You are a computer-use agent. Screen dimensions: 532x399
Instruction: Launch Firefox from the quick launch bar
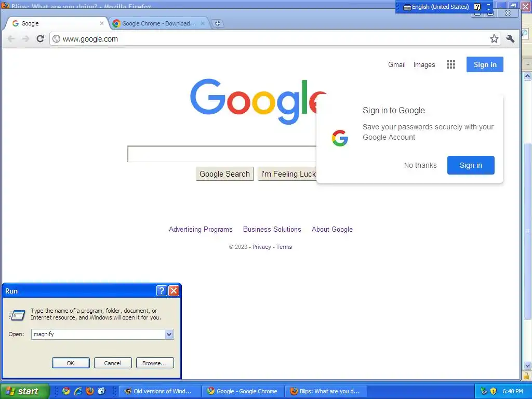click(x=90, y=391)
